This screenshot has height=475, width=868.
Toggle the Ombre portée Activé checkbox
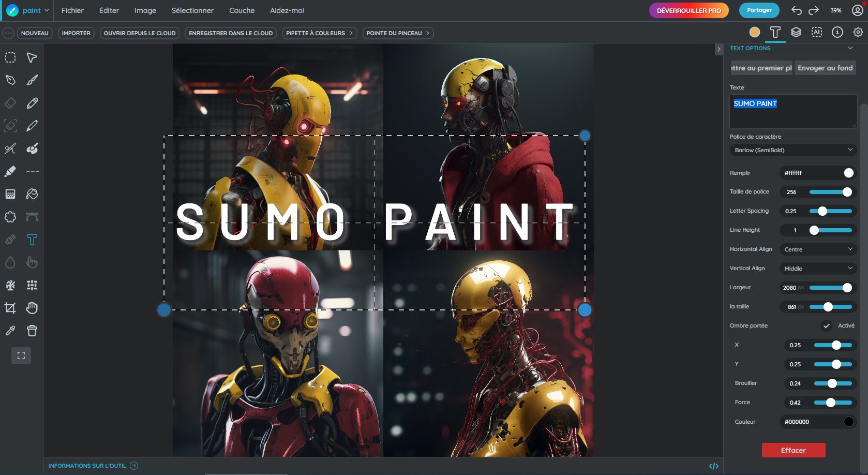(x=827, y=325)
